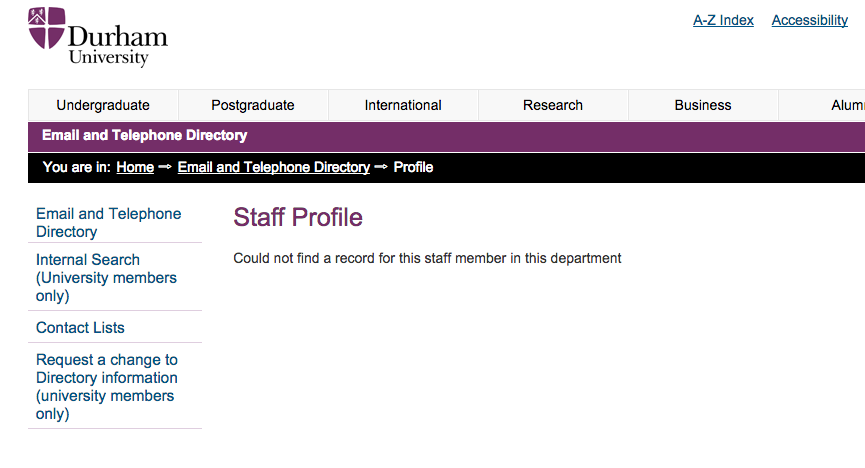Open the Research navigation tab
The height and width of the screenshot is (468, 865).
point(553,105)
